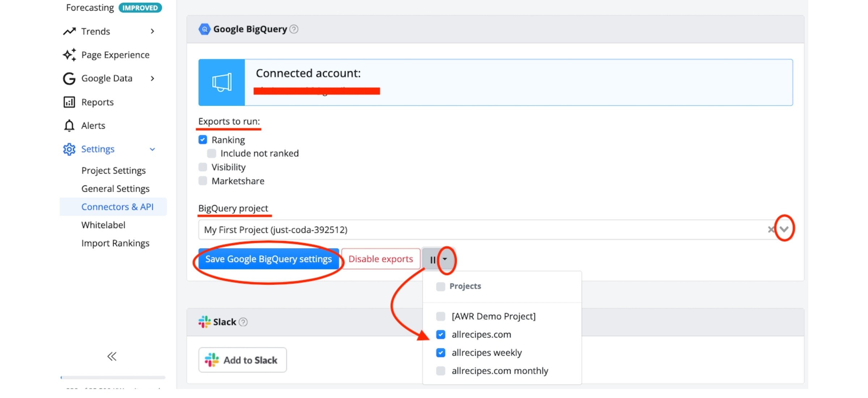The width and height of the screenshot is (868, 398).
Task: Click the Connected account heading text
Action: 309,73
